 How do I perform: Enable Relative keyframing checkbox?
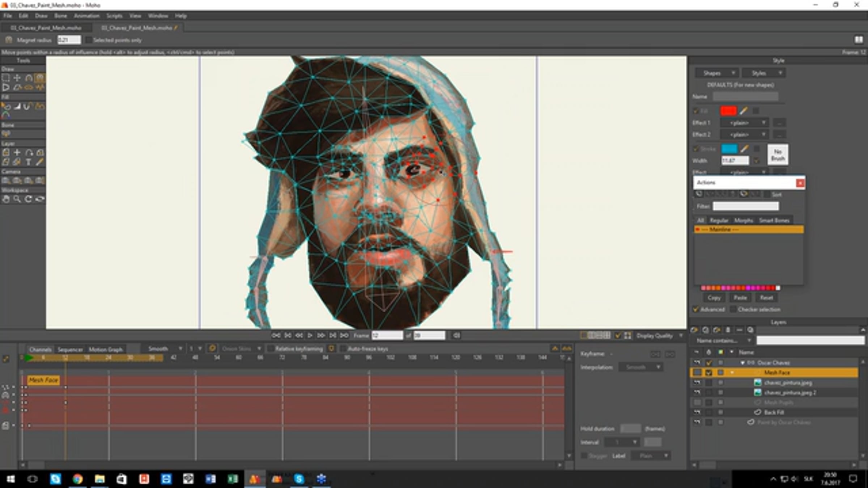pyautogui.click(x=271, y=349)
